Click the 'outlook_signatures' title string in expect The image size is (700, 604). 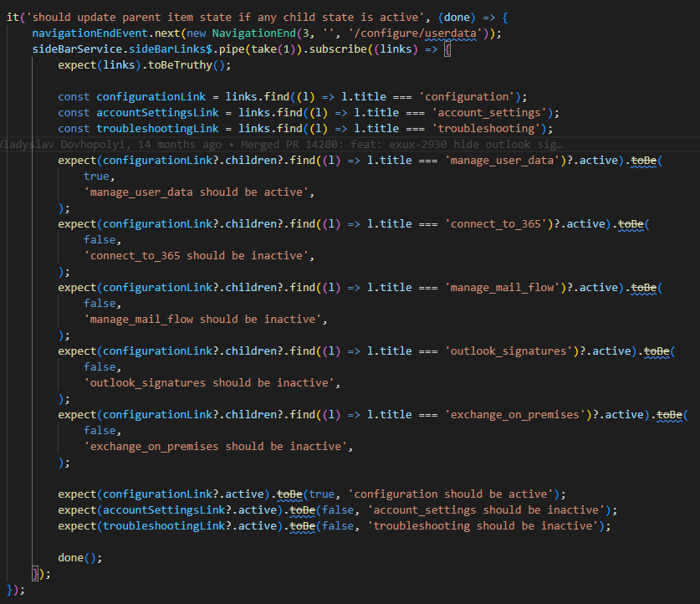tap(509, 351)
